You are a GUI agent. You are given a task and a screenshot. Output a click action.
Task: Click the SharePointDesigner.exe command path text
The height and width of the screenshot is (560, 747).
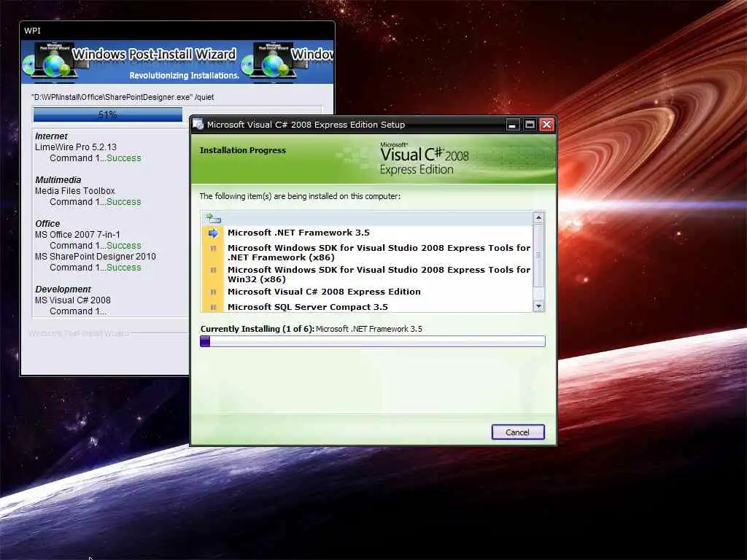(x=123, y=97)
